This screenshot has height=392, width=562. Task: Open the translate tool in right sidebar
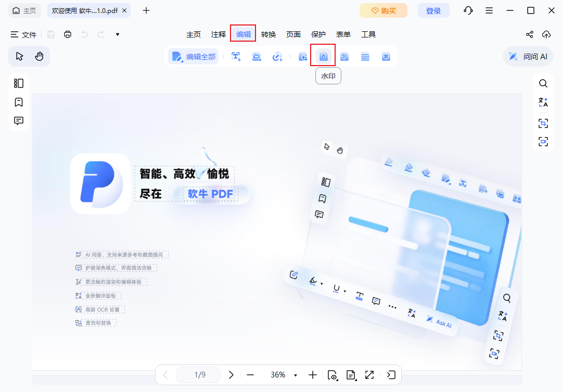click(x=543, y=102)
